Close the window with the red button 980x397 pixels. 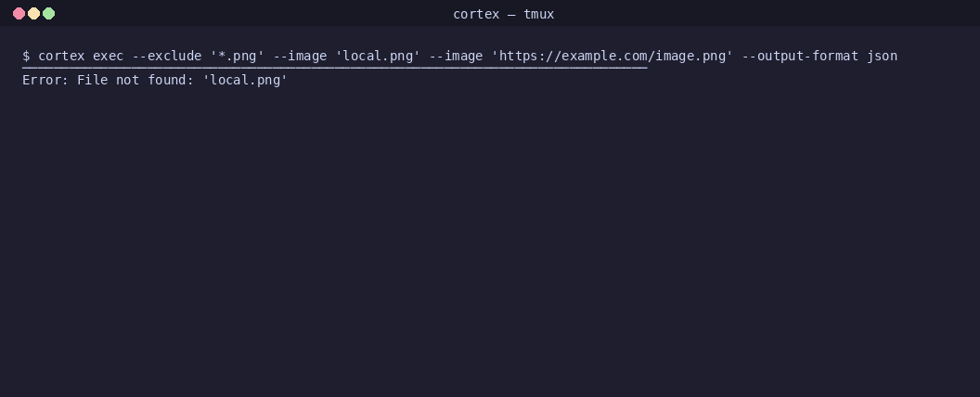[19, 14]
